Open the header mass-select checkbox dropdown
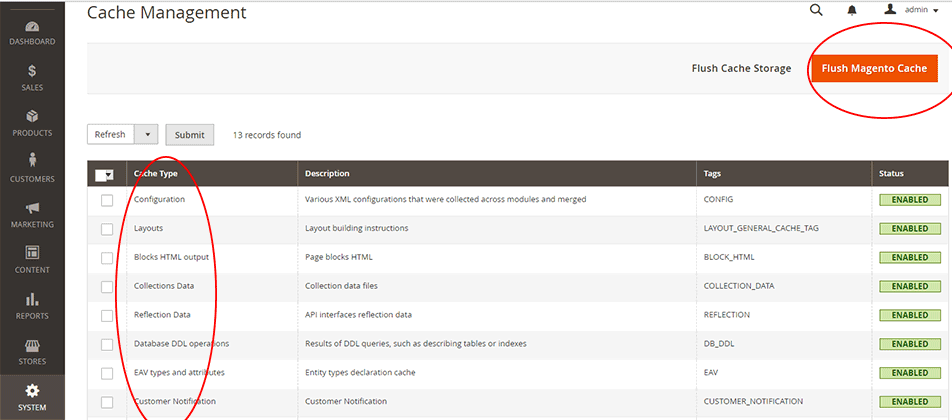This screenshot has width=952, height=420. pos(105,175)
